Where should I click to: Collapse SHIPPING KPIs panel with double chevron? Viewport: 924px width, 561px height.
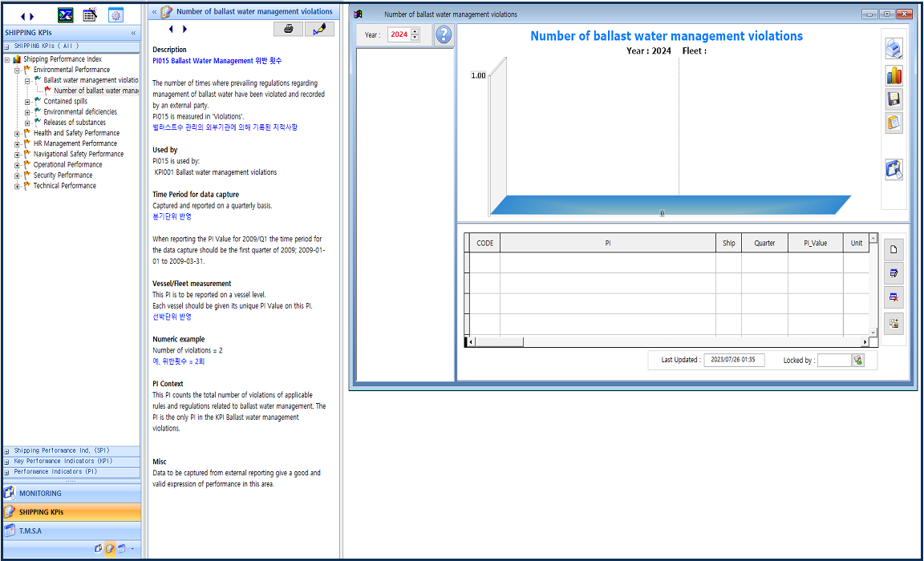coord(133,33)
